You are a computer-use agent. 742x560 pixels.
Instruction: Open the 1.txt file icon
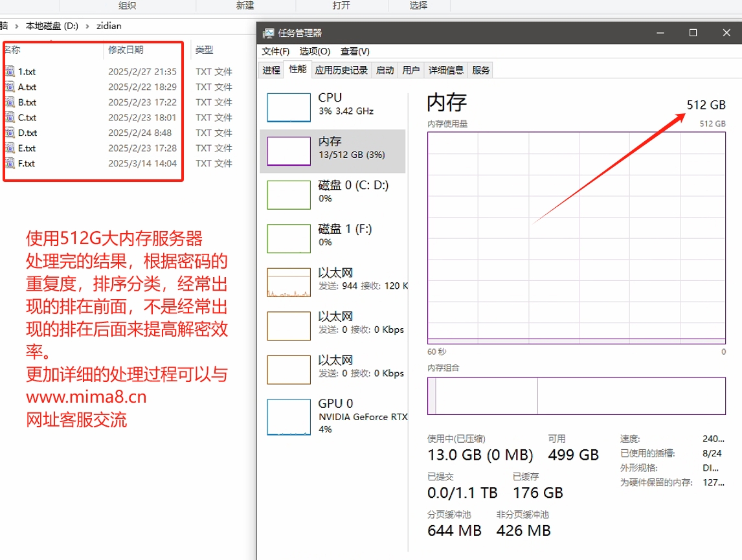point(11,71)
